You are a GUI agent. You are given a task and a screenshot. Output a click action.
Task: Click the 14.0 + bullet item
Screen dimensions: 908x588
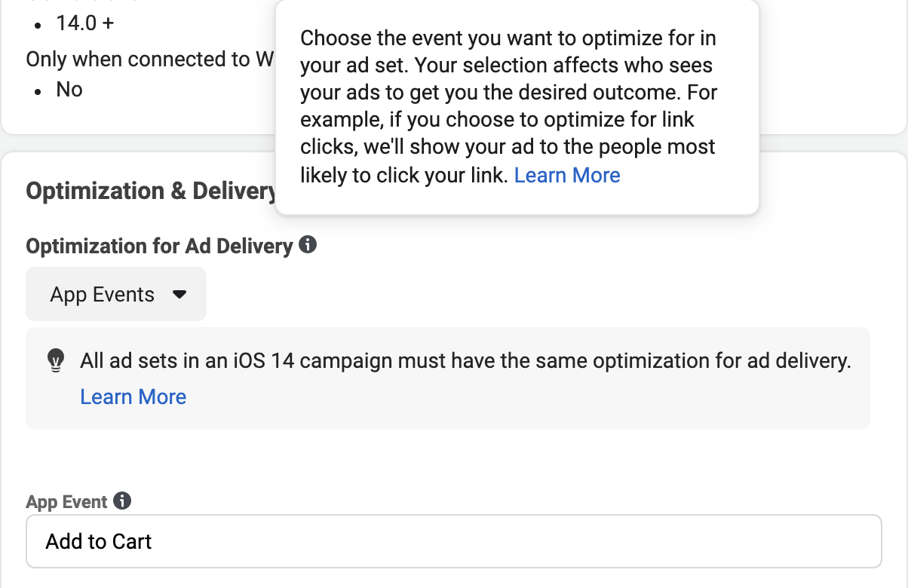coord(84,23)
